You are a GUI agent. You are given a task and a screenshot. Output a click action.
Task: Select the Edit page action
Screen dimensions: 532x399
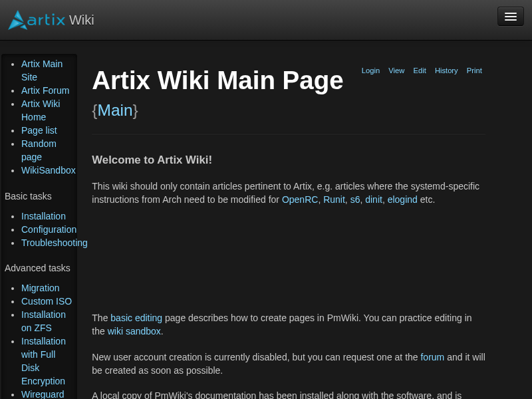420,70
